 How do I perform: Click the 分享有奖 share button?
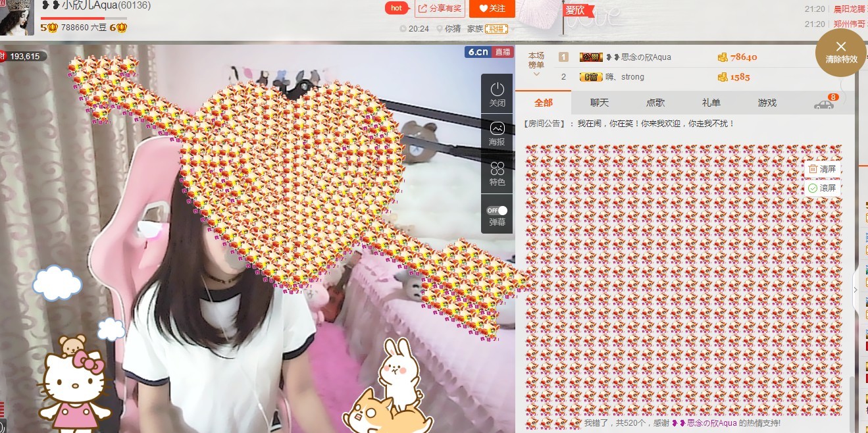pyautogui.click(x=441, y=9)
